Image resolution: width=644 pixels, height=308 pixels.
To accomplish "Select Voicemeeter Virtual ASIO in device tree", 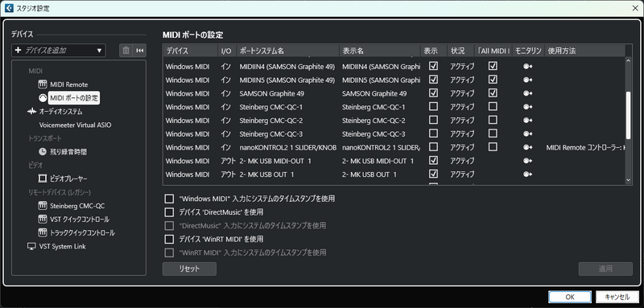I will coord(75,125).
